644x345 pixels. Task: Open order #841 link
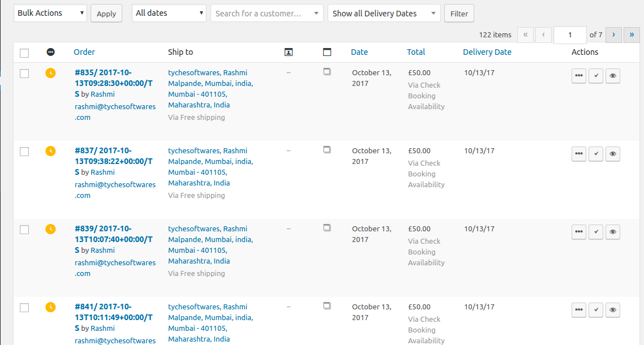tap(113, 317)
